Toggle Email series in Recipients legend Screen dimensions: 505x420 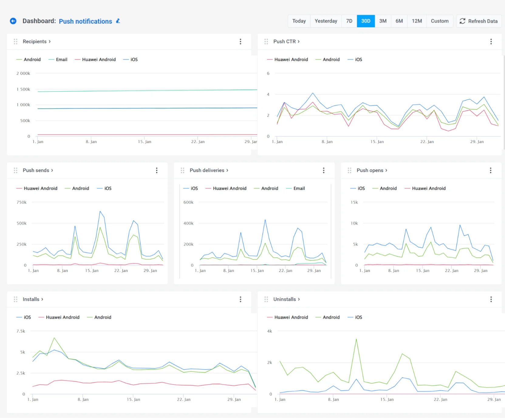[61, 59]
